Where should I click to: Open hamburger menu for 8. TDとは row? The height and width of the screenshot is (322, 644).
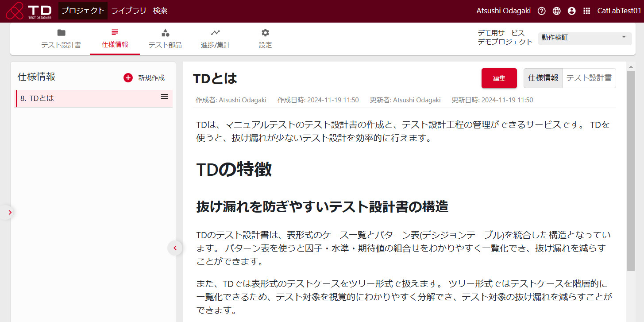164,97
